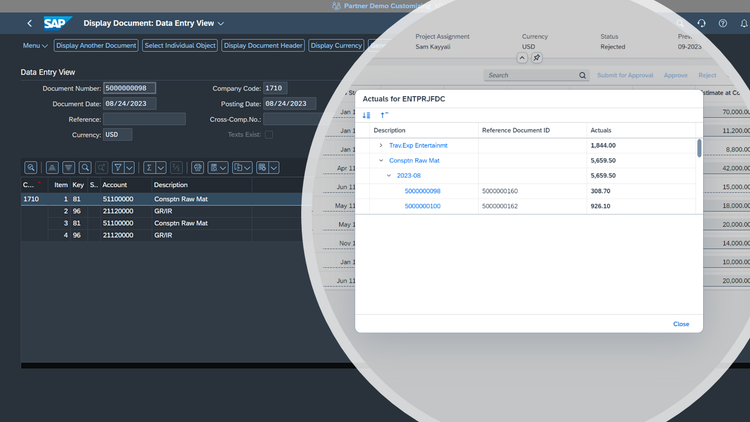The image size is (750, 422).
Task: Open the Consptn Raw Mat link in dialog
Action: tap(414, 161)
